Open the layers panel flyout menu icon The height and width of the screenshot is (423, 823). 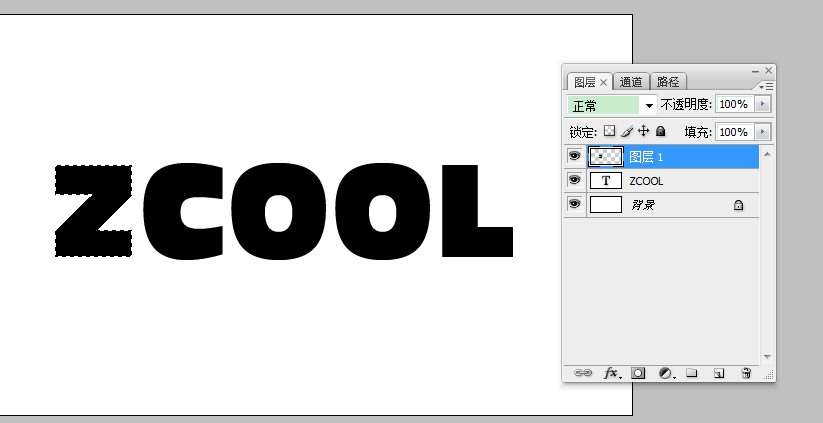coord(767,86)
